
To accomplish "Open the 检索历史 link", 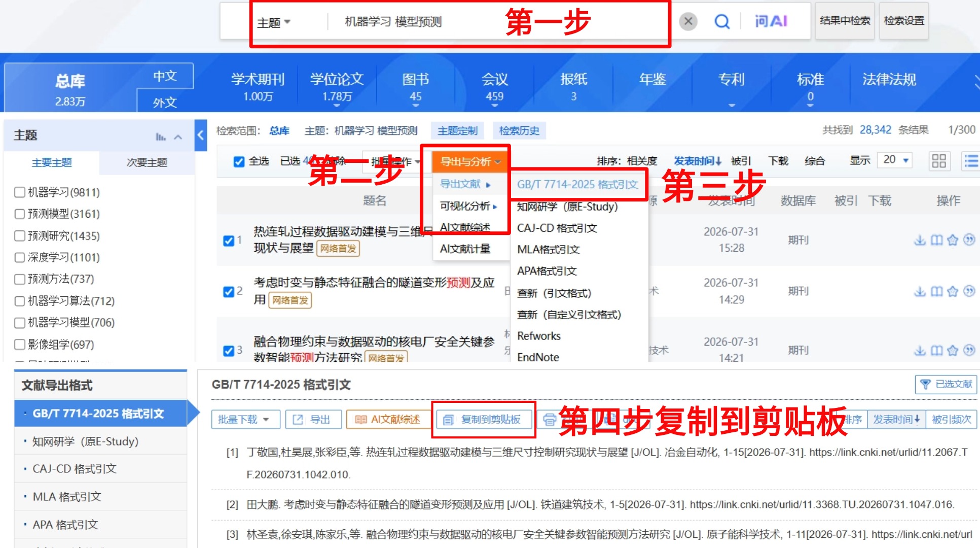I will tap(519, 131).
